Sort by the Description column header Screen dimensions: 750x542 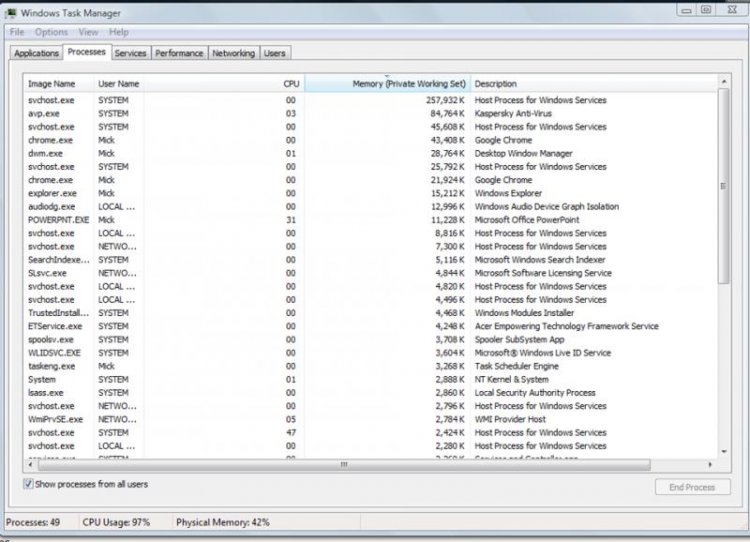[593, 84]
